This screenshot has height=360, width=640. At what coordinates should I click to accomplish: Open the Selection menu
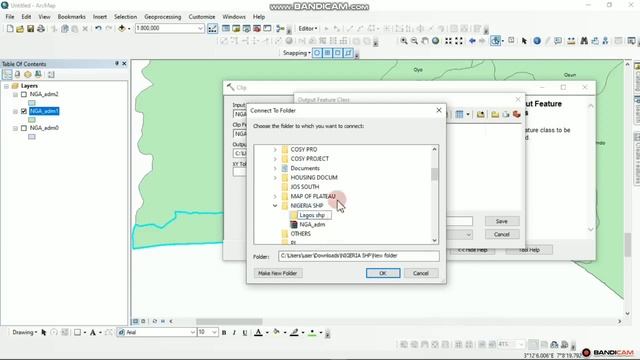pos(125,17)
